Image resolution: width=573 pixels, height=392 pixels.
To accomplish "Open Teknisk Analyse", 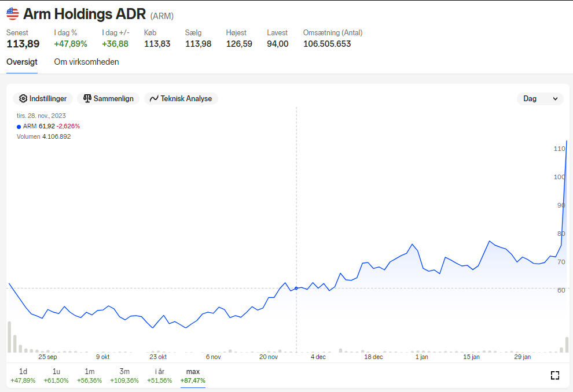I will tap(181, 98).
